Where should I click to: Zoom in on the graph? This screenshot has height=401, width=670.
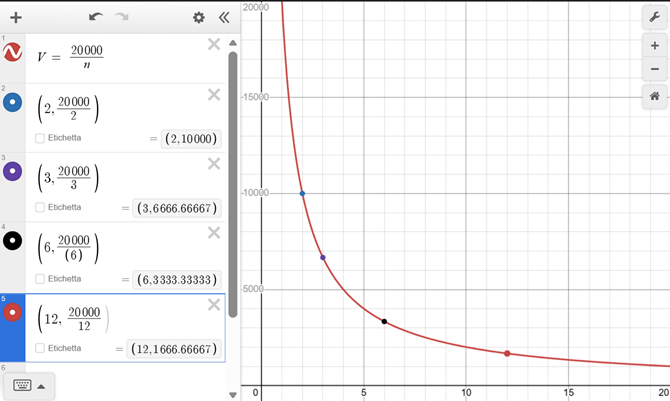click(654, 45)
